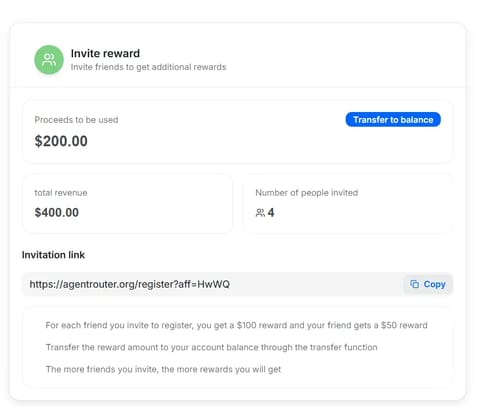
Task: Click 'The more friends you invite' text
Action: coord(163,369)
